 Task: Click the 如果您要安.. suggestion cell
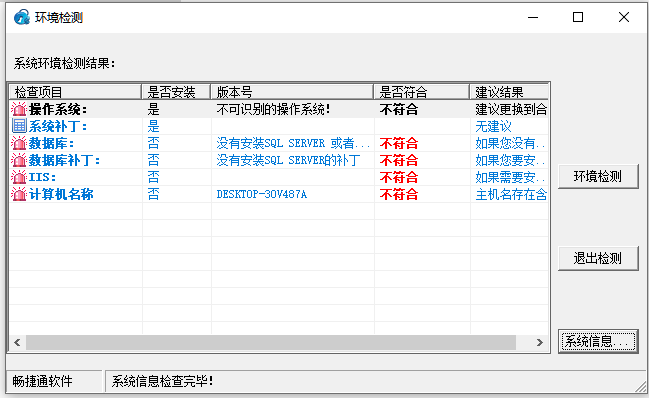point(510,160)
